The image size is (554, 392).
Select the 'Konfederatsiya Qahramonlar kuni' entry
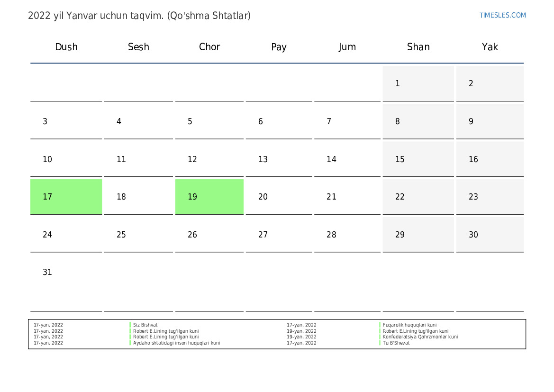point(420,337)
